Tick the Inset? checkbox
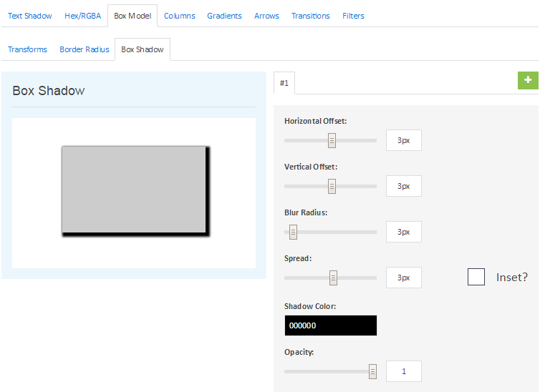The width and height of the screenshot is (540, 392). pos(476,277)
